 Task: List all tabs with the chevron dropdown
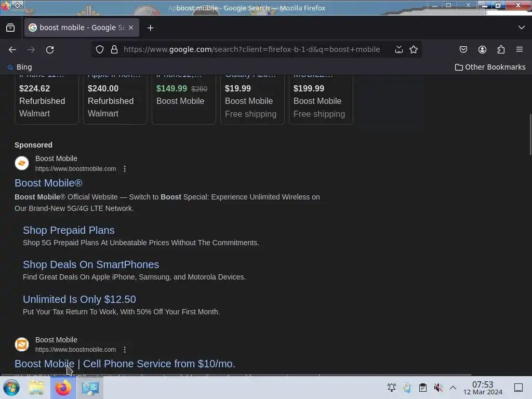(x=522, y=28)
